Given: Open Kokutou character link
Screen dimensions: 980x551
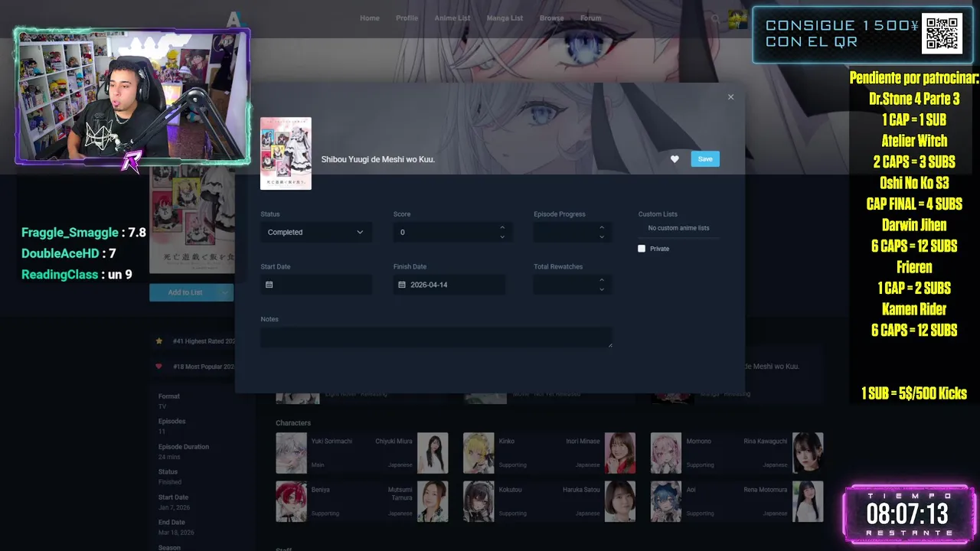Looking at the screenshot, I should point(510,490).
